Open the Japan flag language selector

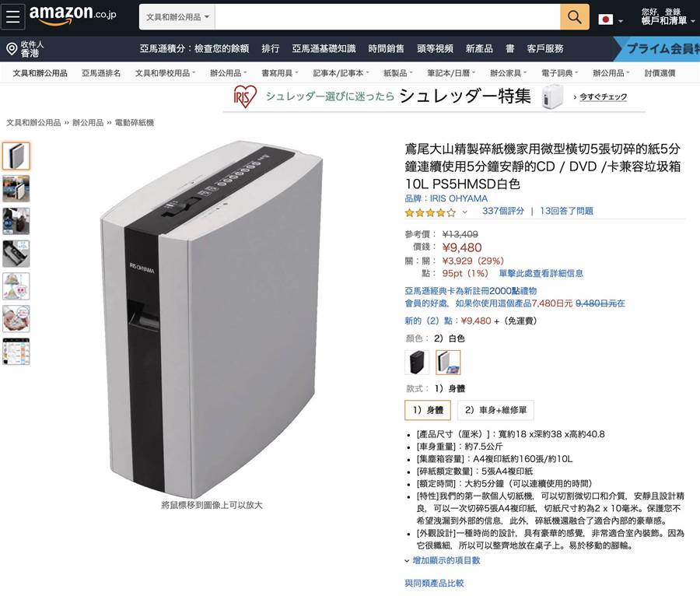pos(611,19)
